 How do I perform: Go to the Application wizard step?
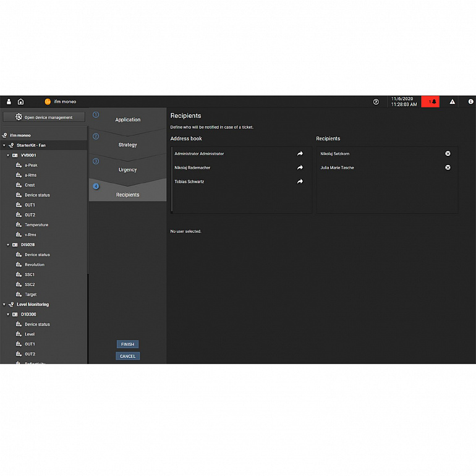pyautogui.click(x=127, y=119)
